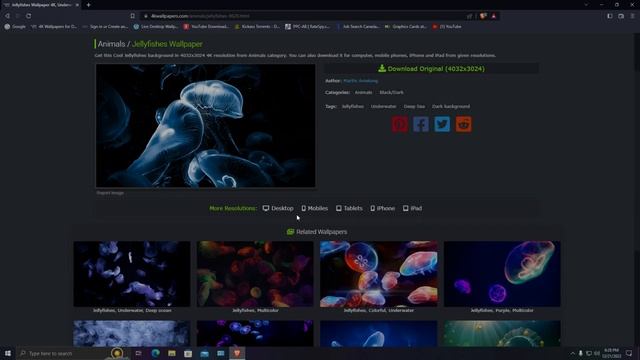Select iPhone resolutions
The height and width of the screenshot is (360, 640).
tap(382, 208)
